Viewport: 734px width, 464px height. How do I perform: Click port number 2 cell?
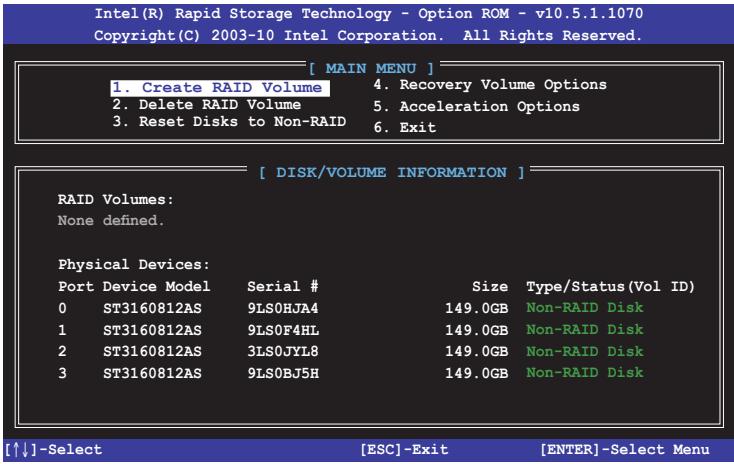pos(62,352)
